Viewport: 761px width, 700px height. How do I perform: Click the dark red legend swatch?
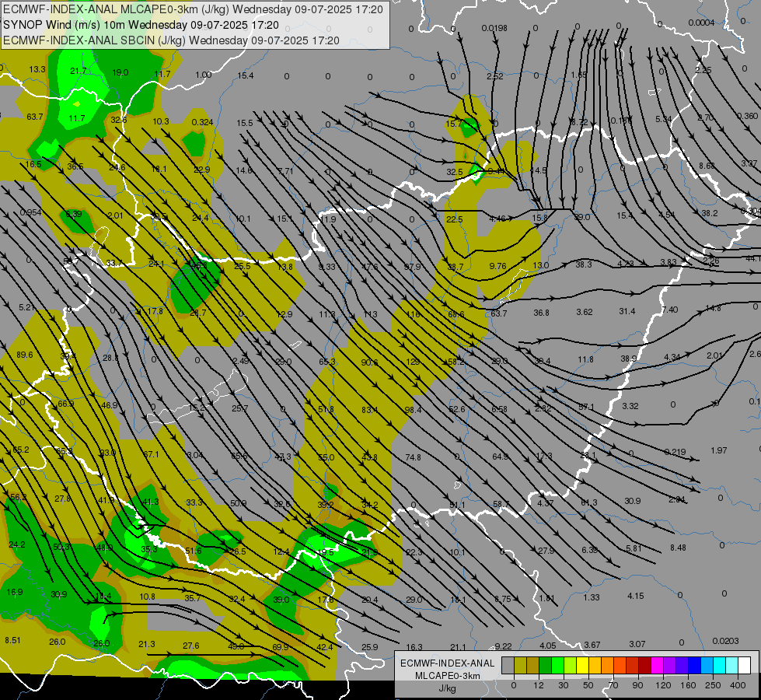[644, 665]
